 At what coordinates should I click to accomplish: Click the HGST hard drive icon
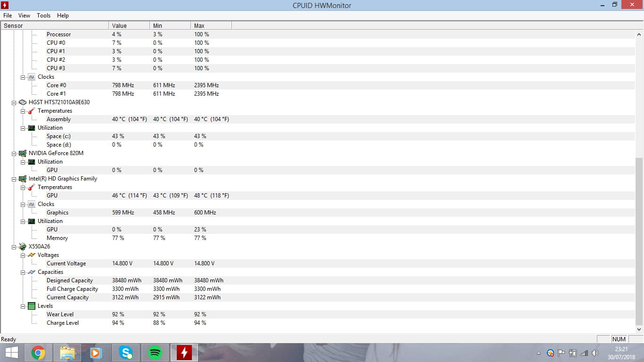tap(23, 102)
